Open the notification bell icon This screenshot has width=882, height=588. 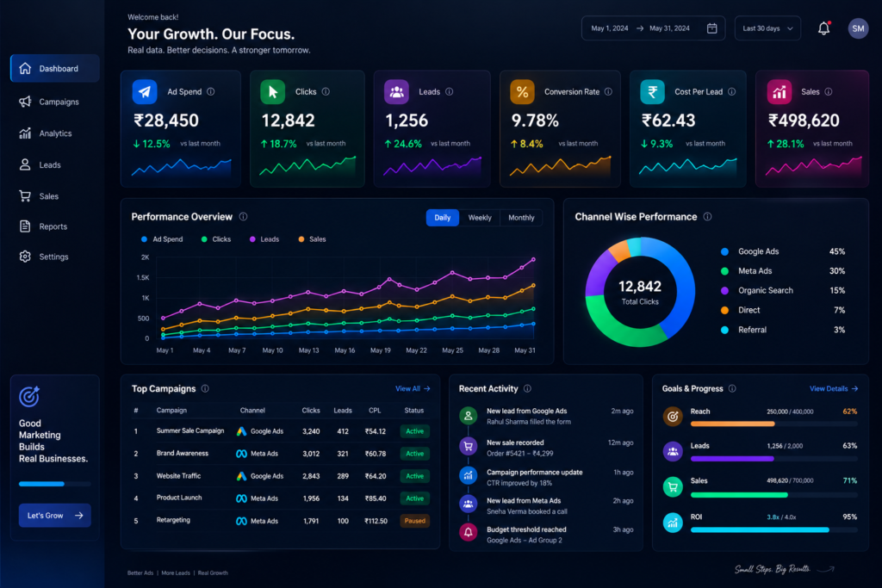click(x=823, y=28)
